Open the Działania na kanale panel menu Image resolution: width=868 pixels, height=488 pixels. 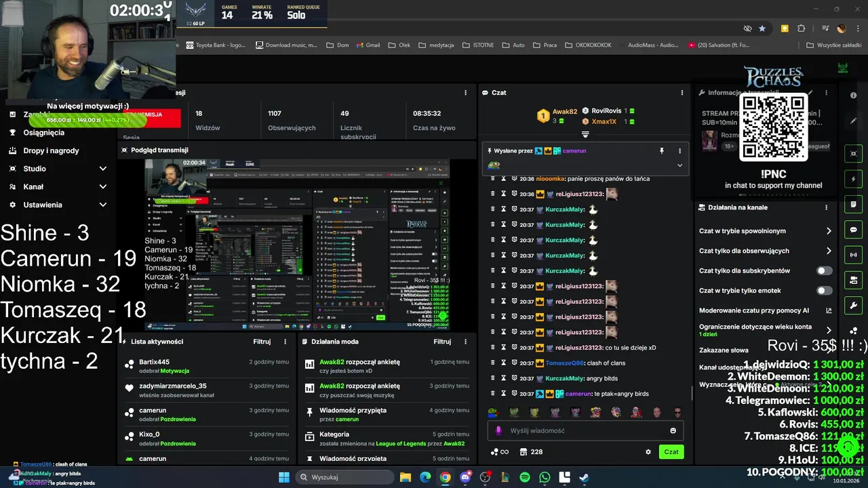click(826, 207)
